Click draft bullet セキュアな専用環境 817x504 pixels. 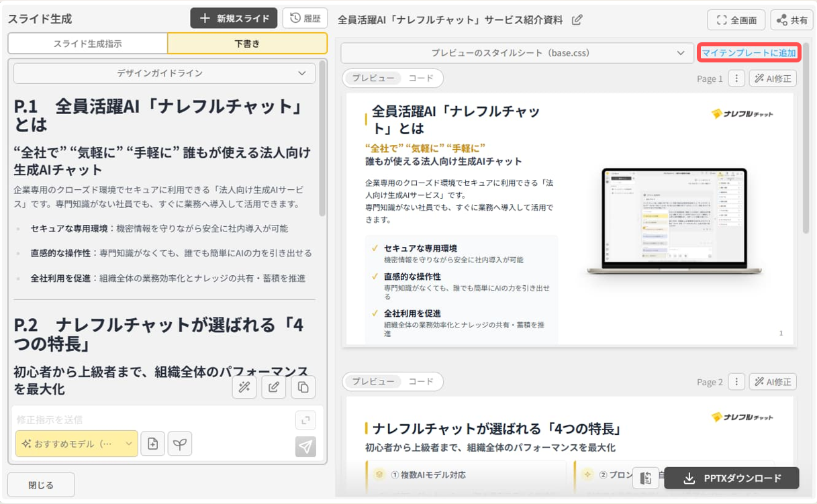[160, 229]
